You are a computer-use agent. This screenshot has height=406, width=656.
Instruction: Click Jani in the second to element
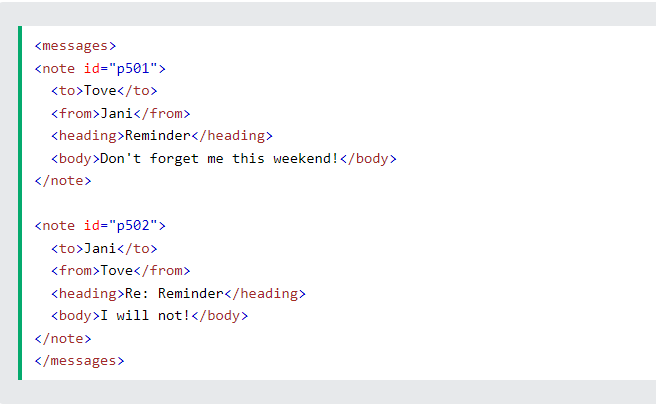pos(100,249)
